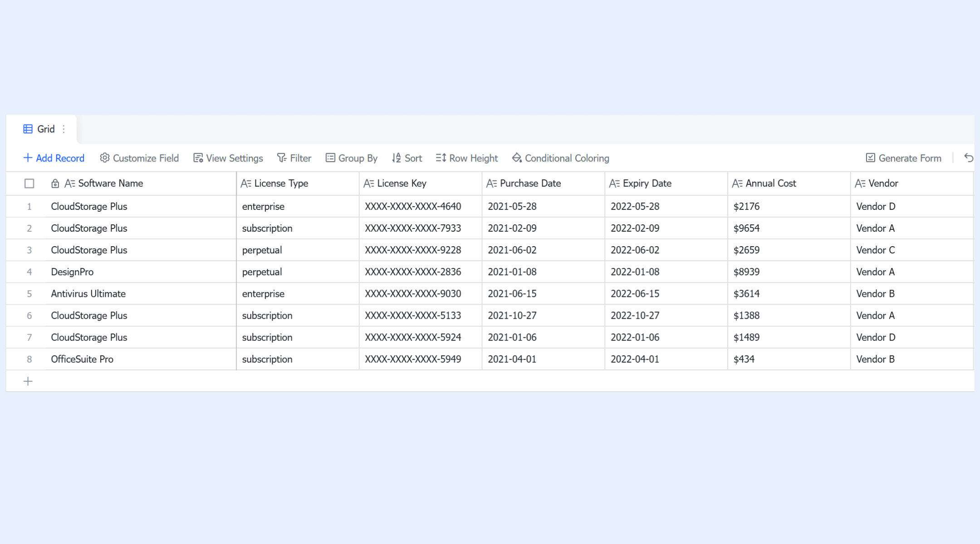Click expiry date 2022-04-01

(x=666, y=359)
